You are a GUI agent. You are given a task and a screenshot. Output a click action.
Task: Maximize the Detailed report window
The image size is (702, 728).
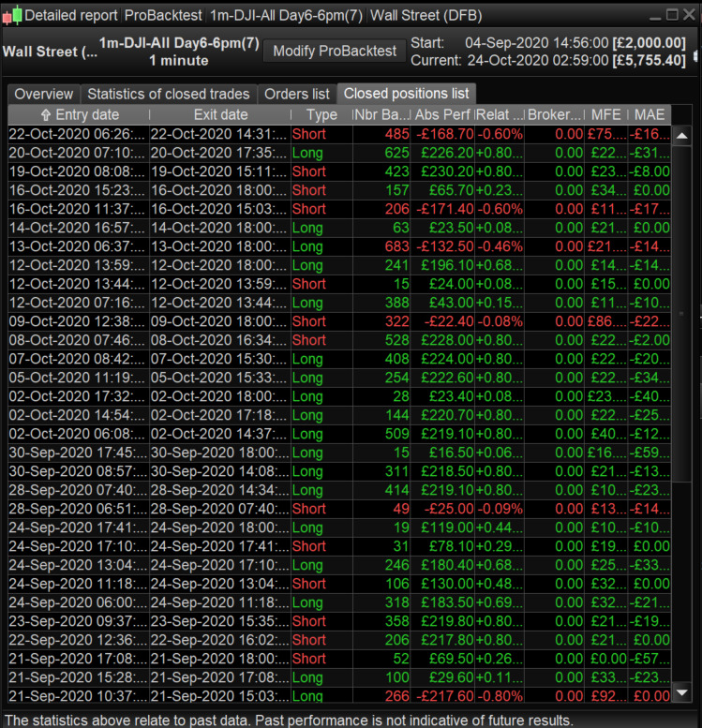click(672, 15)
